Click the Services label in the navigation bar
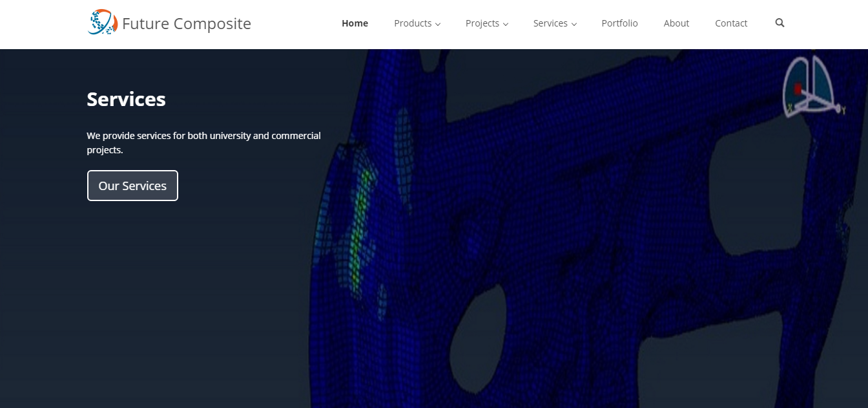 [x=550, y=23]
